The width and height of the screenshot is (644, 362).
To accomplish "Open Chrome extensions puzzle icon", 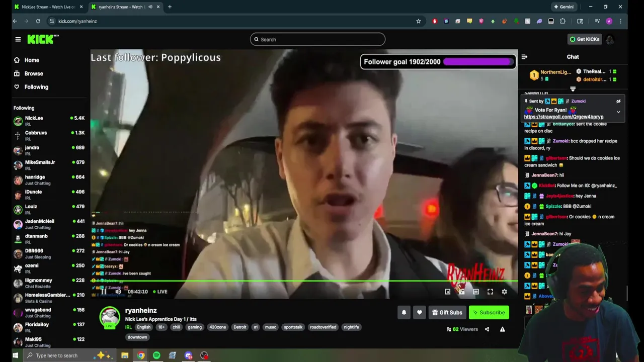I will (x=563, y=21).
